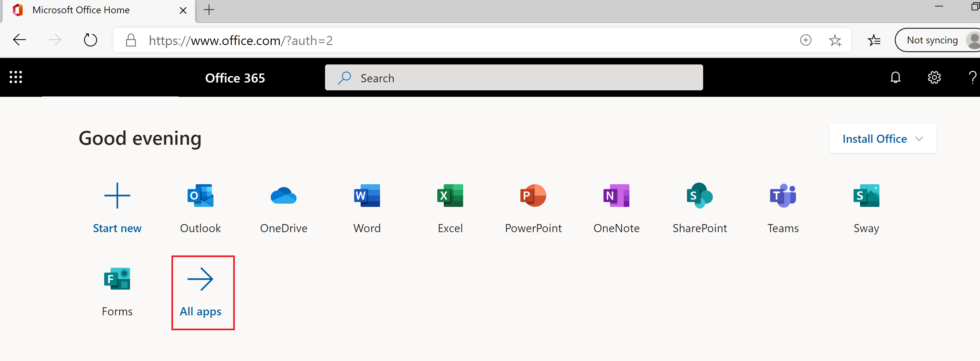Add this page to favorites star
980x361 pixels.
[x=835, y=40]
